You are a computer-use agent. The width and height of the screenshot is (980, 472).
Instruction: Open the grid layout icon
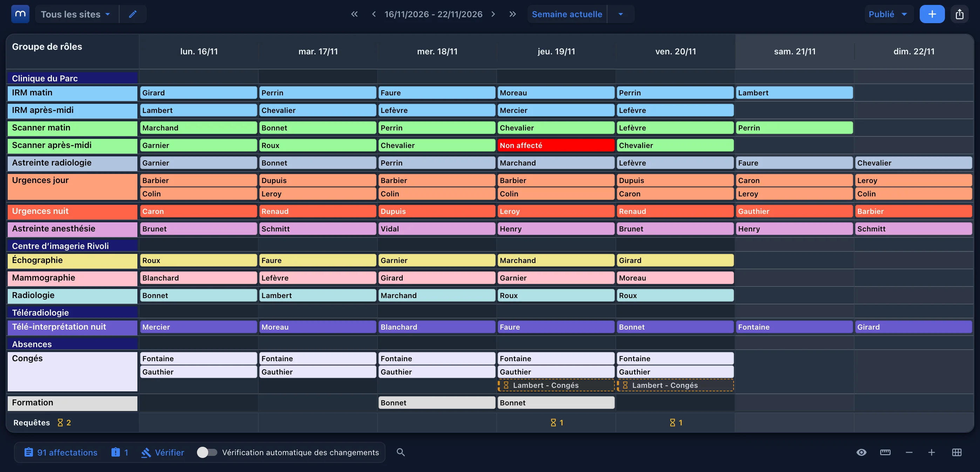coord(957,452)
